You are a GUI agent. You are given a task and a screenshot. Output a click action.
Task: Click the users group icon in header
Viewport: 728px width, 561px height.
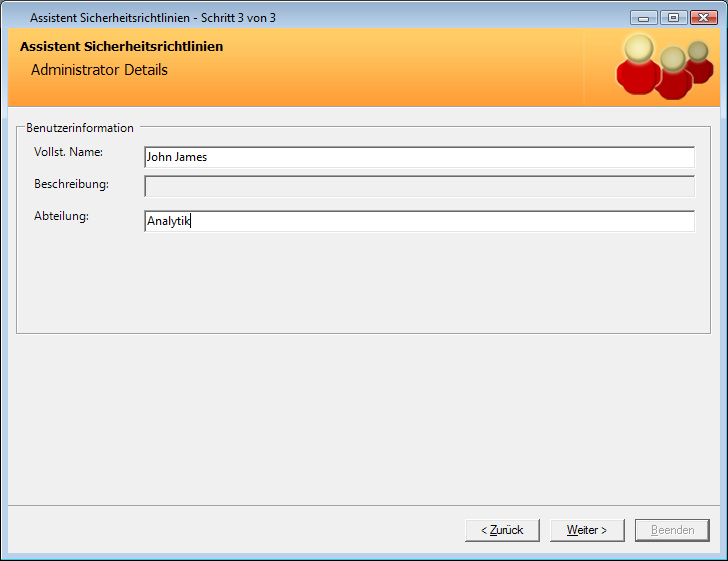(662, 66)
